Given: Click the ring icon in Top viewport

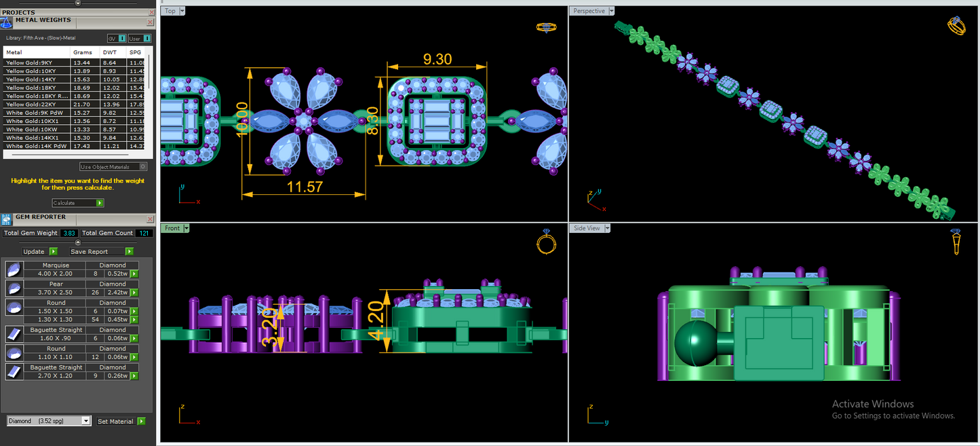Looking at the screenshot, I should (546, 28).
